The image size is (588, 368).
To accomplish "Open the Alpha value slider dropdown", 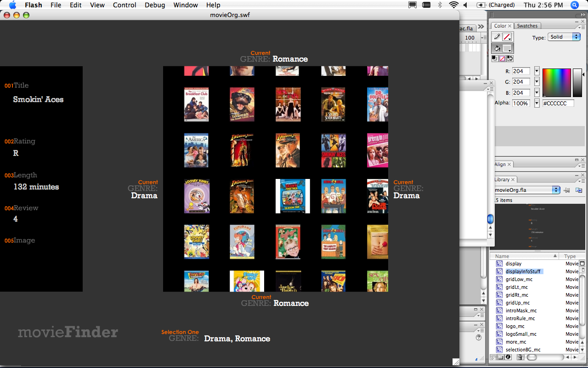I will 537,103.
